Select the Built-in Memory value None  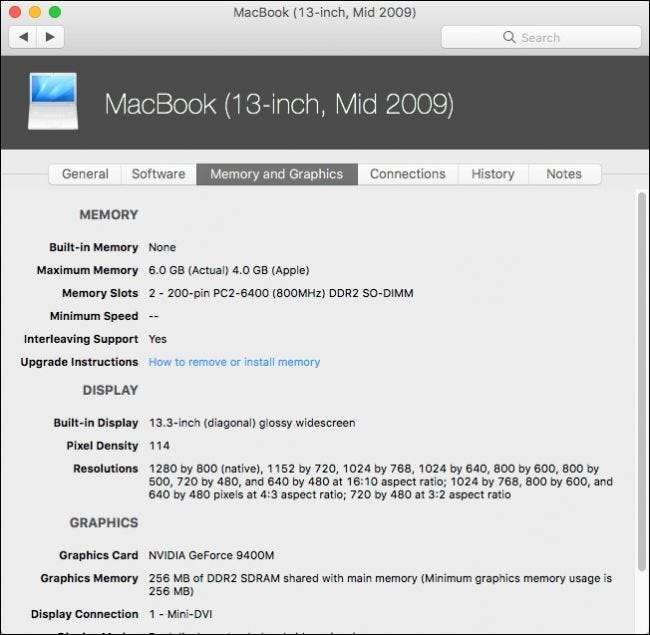[x=162, y=247]
